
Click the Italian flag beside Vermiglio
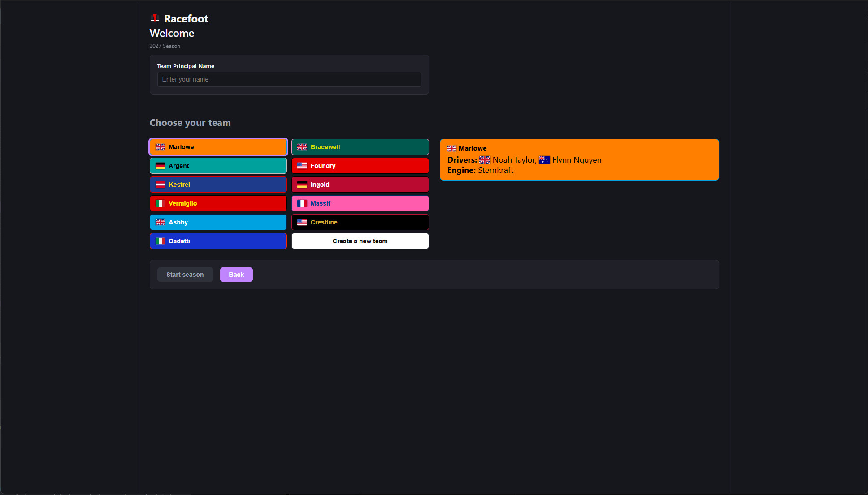(160, 203)
